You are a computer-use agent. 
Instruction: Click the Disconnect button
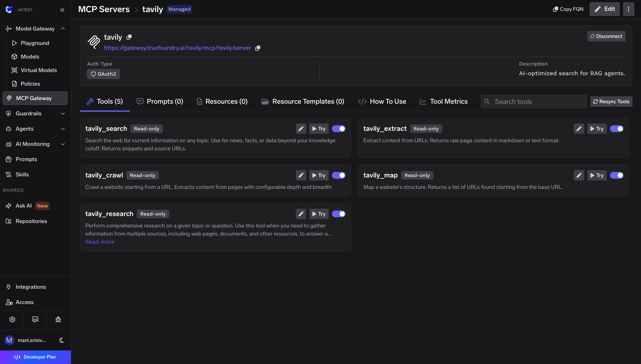click(606, 36)
